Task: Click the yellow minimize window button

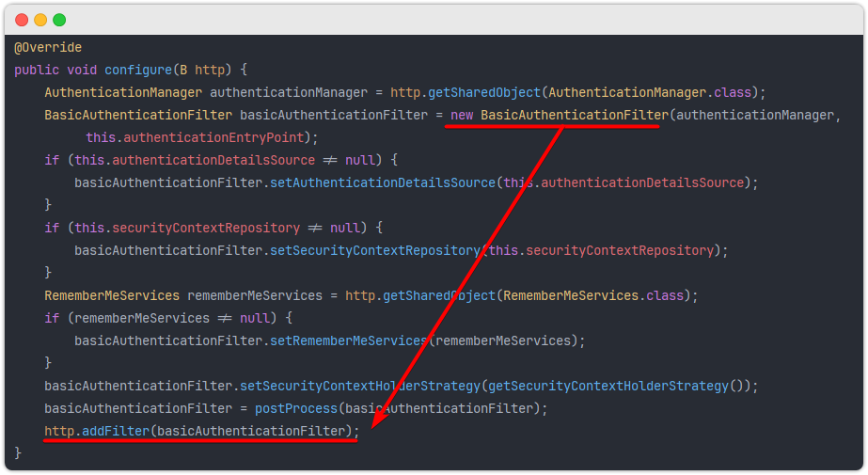Action: pyautogui.click(x=40, y=21)
